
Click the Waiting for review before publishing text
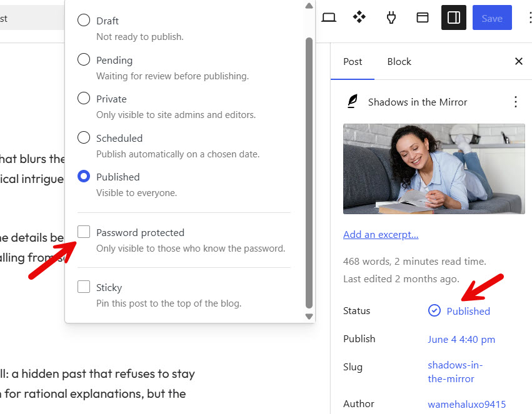coord(173,76)
